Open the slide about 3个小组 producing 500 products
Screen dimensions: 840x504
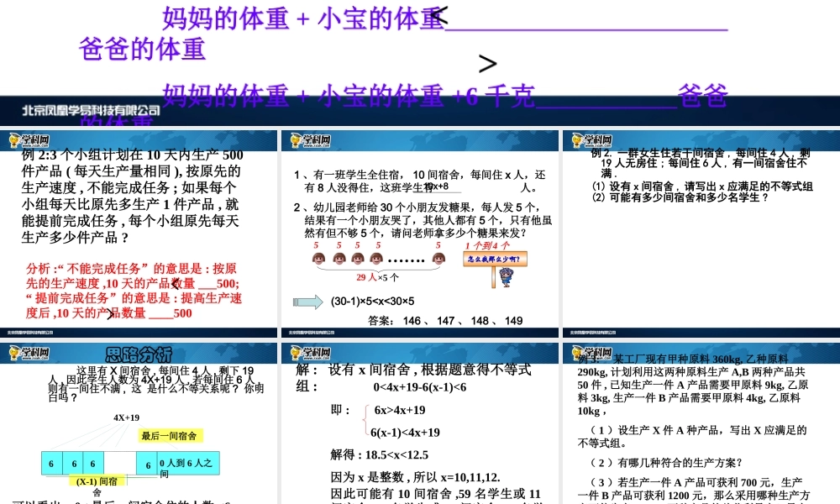coord(139,234)
